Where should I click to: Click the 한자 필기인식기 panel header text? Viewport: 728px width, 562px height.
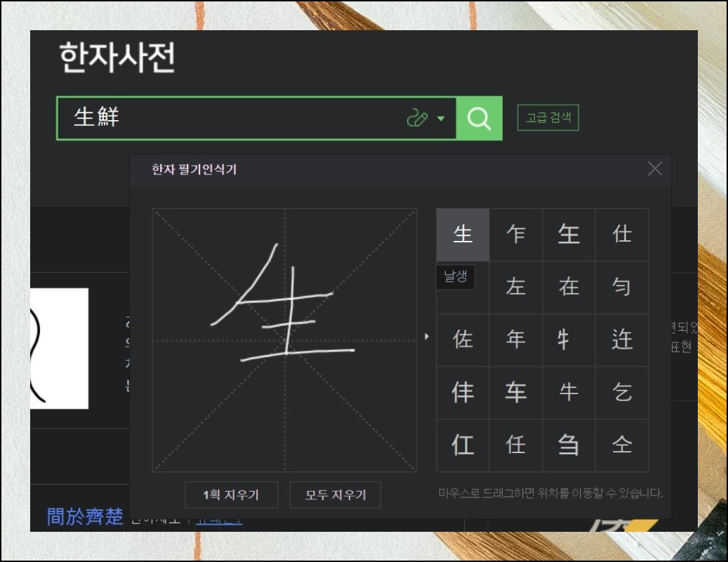pos(194,169)
